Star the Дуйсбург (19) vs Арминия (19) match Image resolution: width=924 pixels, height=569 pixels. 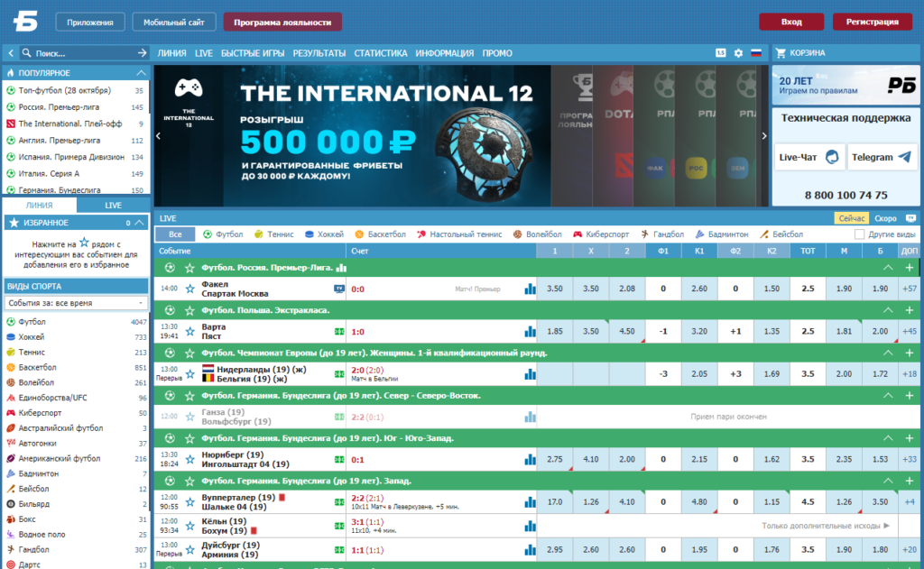click(x=189, y=550)
